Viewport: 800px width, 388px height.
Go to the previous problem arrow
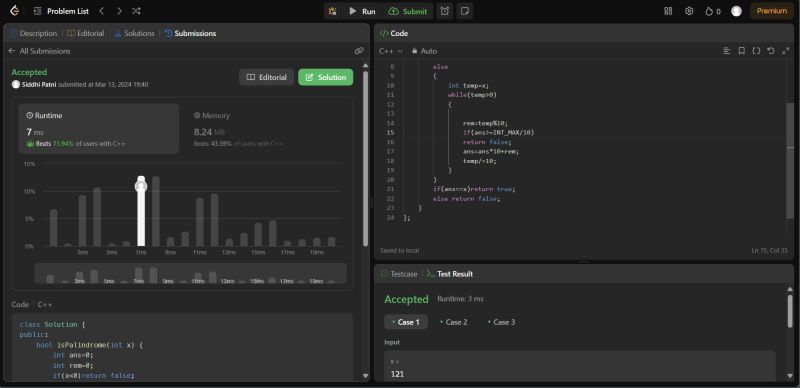[102, 11]
